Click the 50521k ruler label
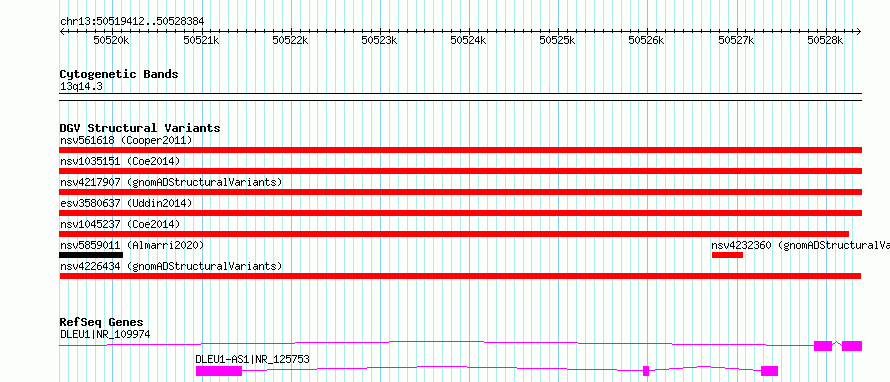Image resolution: width=890 pixels, height=382 pixels. click(201, 40)
